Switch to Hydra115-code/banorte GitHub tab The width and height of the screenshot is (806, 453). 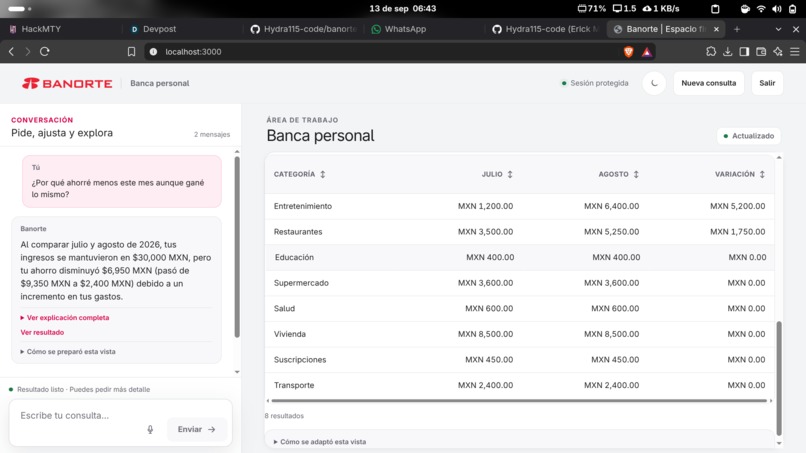(x=303, y=29)
